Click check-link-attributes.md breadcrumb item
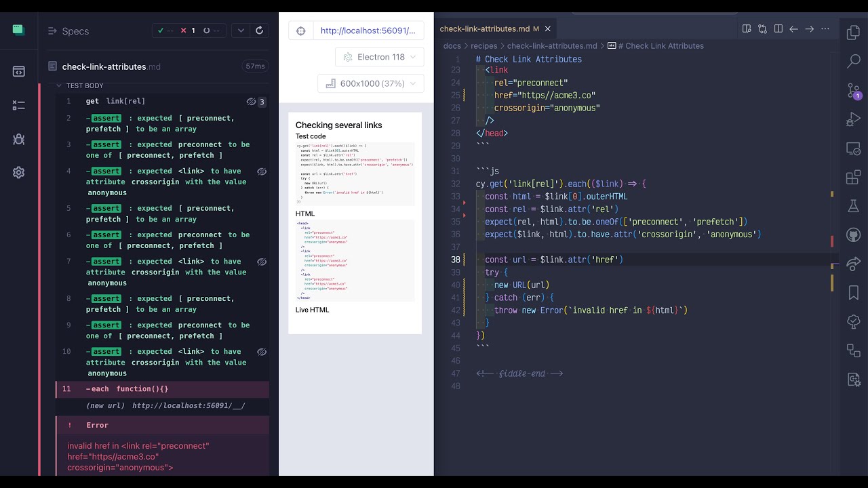 click(x=552, y=46)
